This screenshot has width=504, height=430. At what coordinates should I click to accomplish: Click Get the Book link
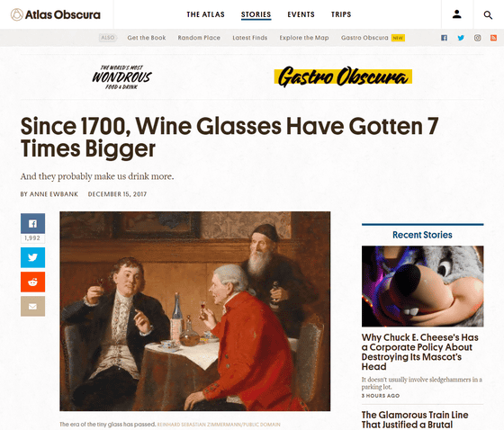point(147,38)
